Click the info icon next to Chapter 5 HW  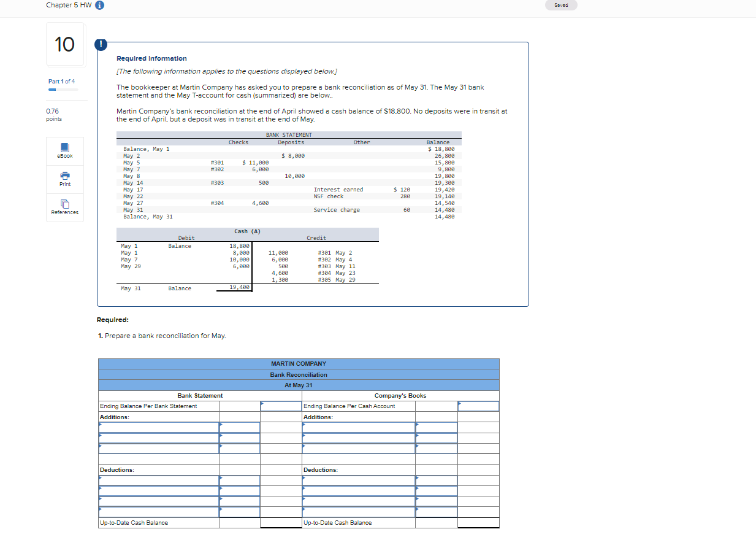click(99, 5)
